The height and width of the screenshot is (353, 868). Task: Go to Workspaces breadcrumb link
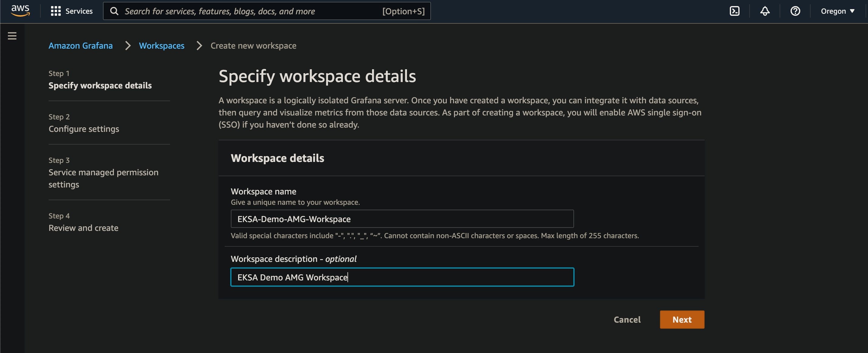click(162, 46)
